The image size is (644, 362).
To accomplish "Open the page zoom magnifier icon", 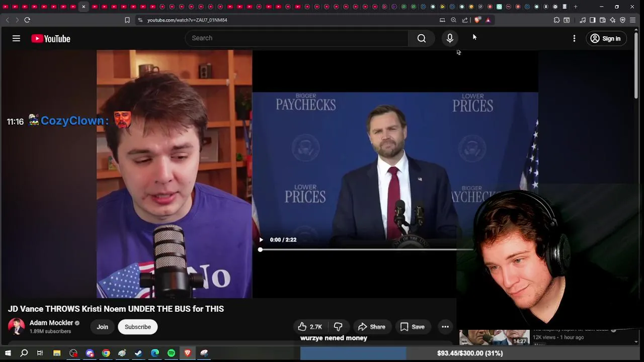I will click(x=453, y=20).
